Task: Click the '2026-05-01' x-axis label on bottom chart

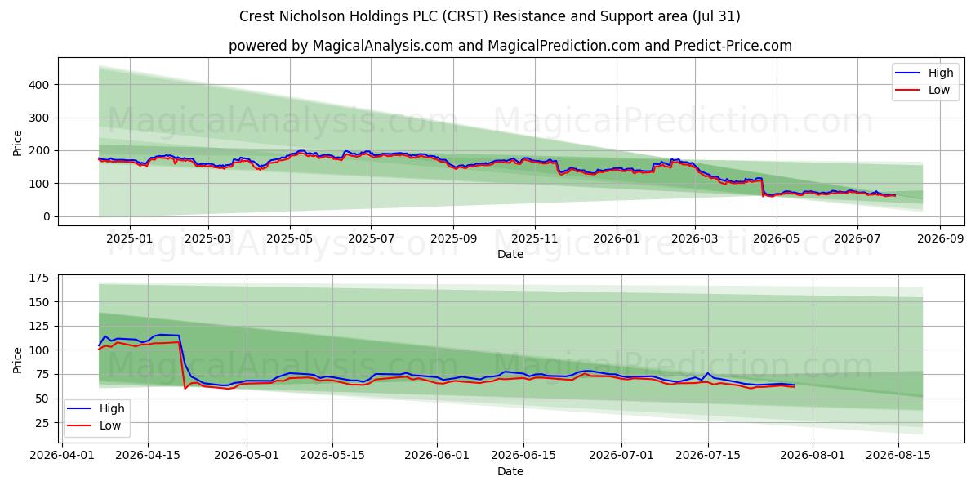Action: pyautogui.click(x=247, y=457)
